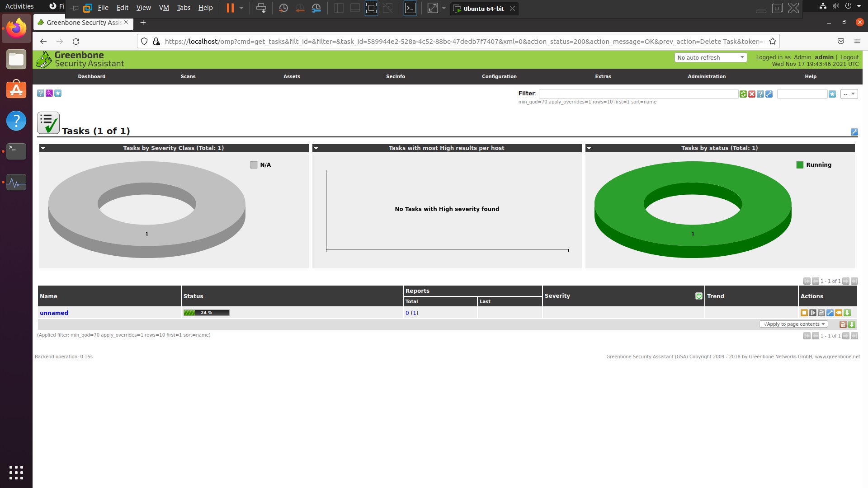Image resolution: width=868 pixels, height=488 pixels.
Task: Edit the unnamed task with wrench icon
Action: pyautogui.click(x=830, y=313)
